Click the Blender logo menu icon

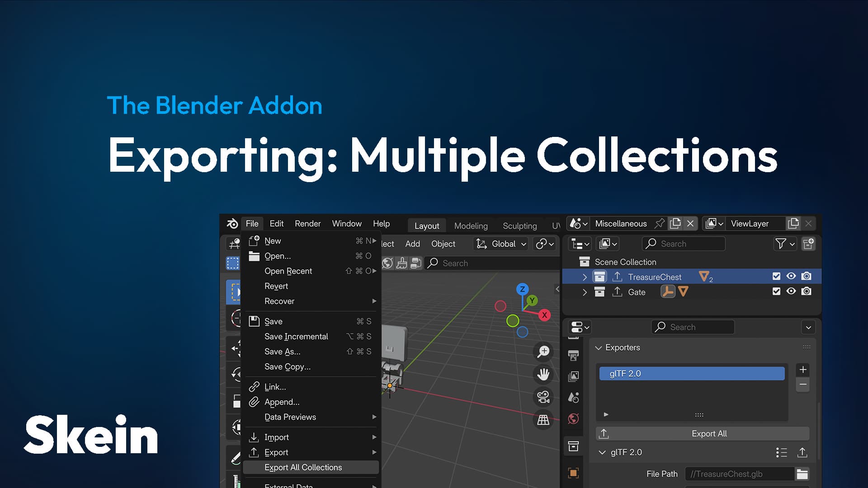[x=232, y=224]
